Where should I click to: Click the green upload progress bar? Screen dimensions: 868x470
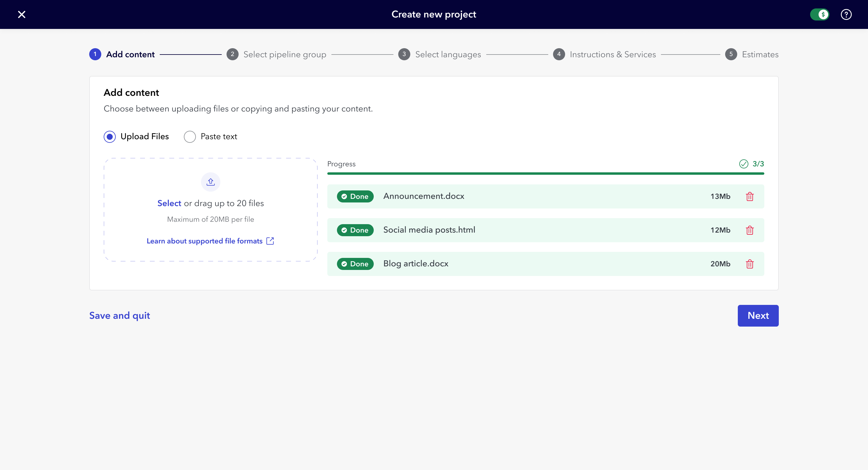point(546,174)
